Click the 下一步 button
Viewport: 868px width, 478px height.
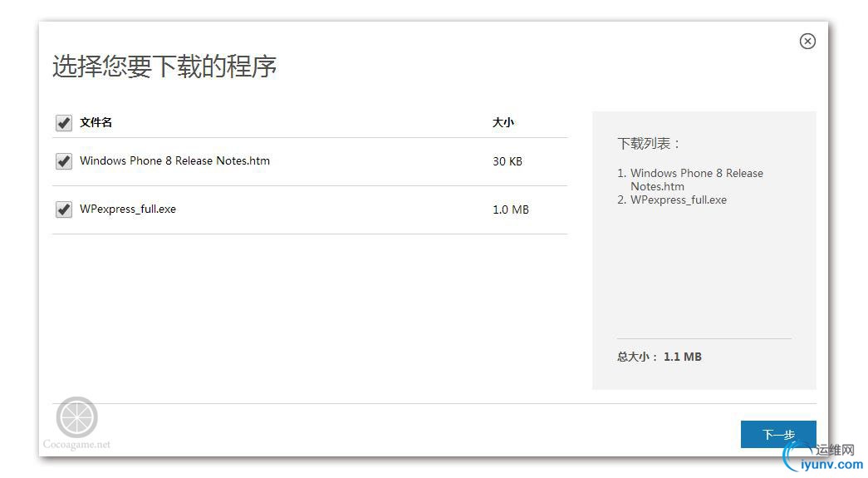tap(778, 434)
